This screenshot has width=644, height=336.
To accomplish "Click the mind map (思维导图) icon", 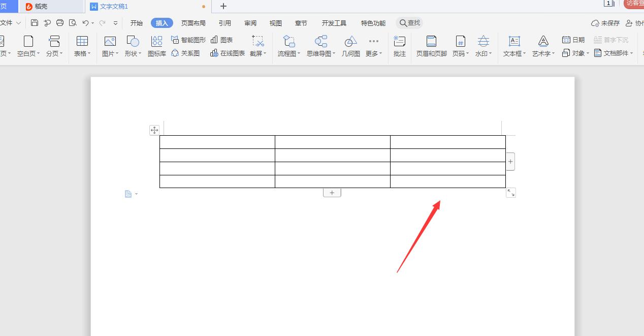I will coord(321,42).
